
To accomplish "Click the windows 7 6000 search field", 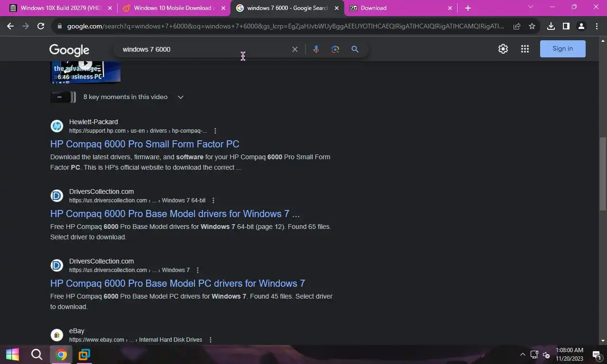I will point(204,49).
